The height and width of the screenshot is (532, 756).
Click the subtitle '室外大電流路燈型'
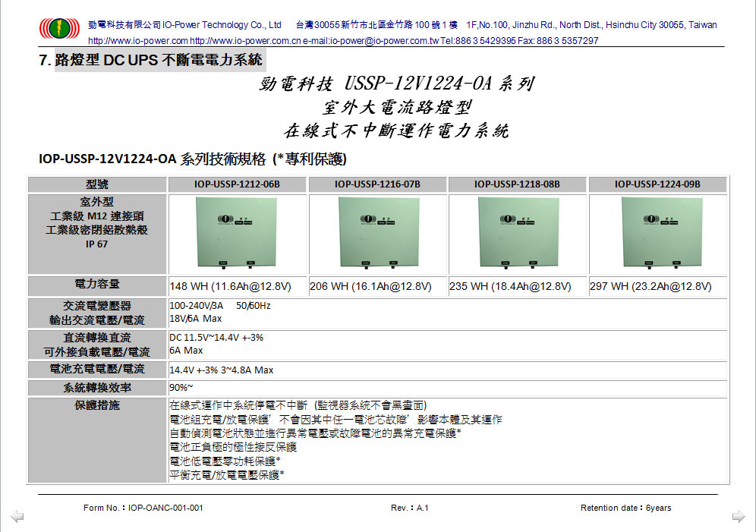pos(396,107)
